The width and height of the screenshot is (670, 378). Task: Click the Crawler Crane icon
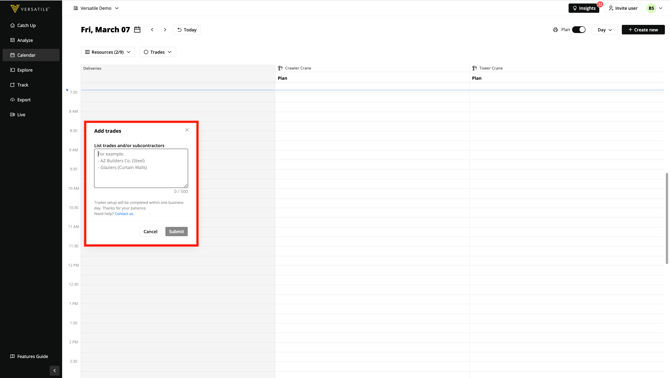280,68
